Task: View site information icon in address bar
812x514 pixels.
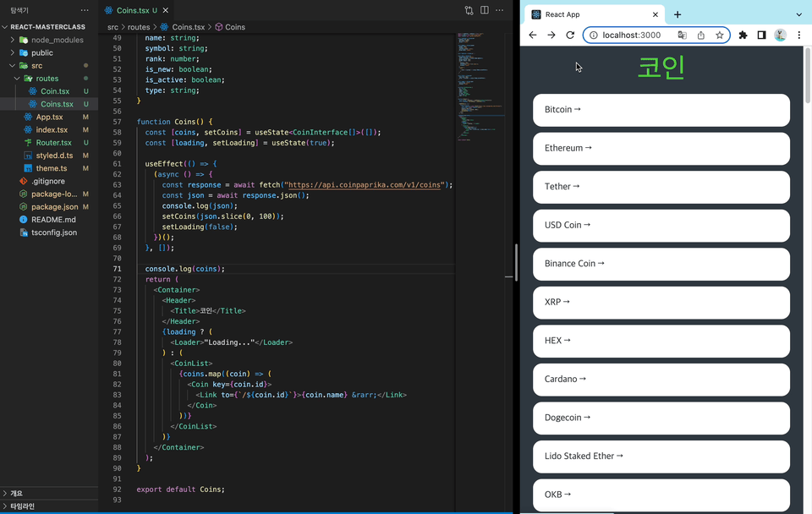Action: (594, 36)
